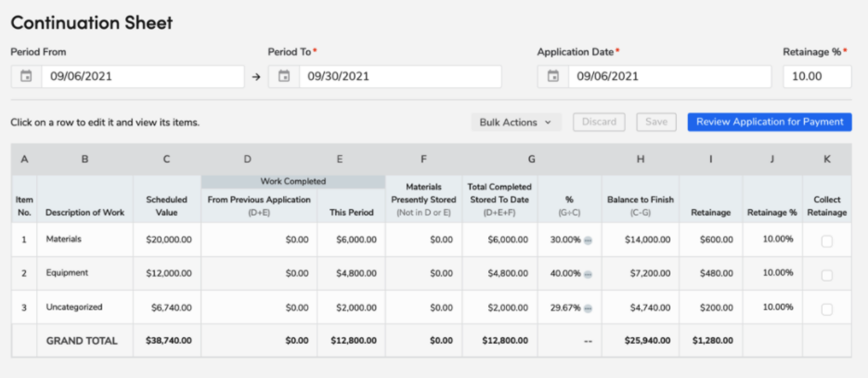Click the Period From calendar icon
This screenshot has height=378, width=868.
pos(26,76)
